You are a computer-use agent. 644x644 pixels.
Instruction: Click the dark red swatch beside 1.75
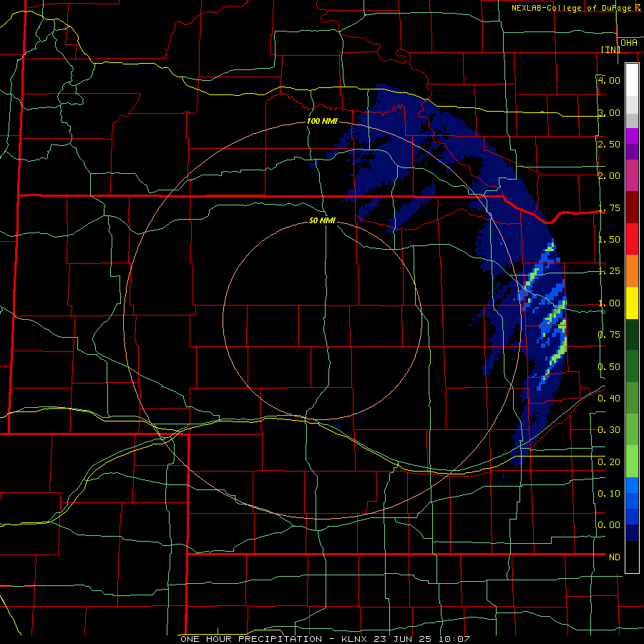(x=632, y=208)
